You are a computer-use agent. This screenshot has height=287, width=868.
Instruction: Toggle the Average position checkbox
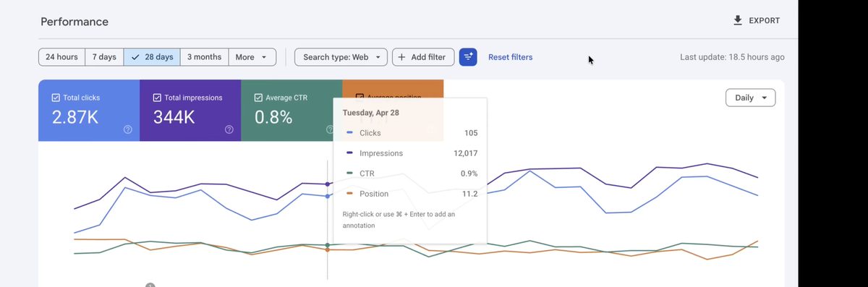(x=359, y=98)
